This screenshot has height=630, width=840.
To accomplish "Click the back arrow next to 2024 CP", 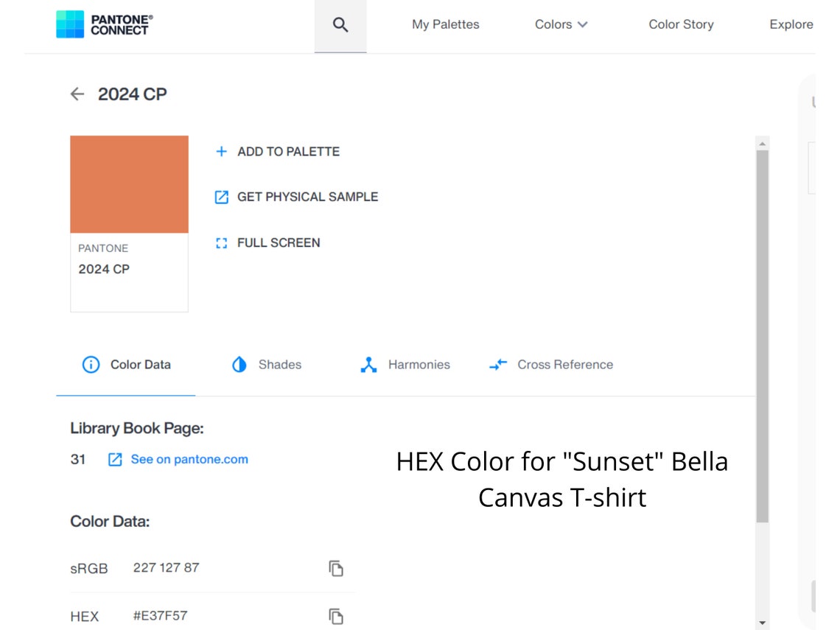I will [77, 94].
